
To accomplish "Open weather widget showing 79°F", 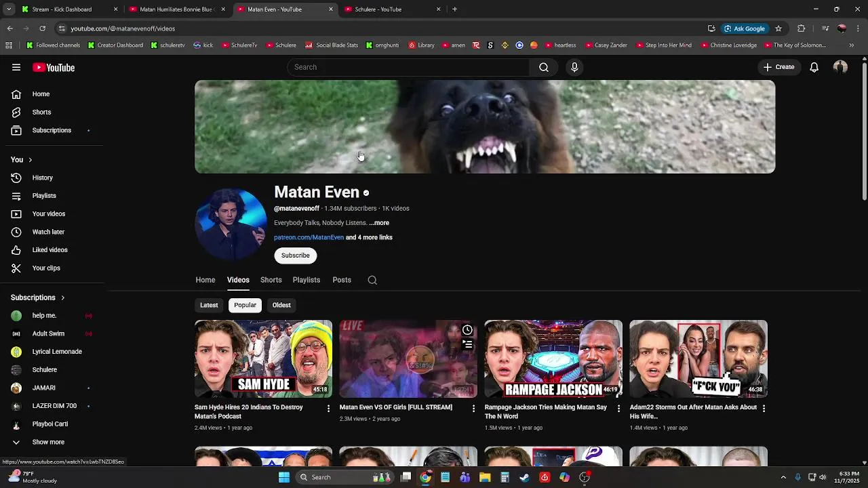I will click(33, 477).
